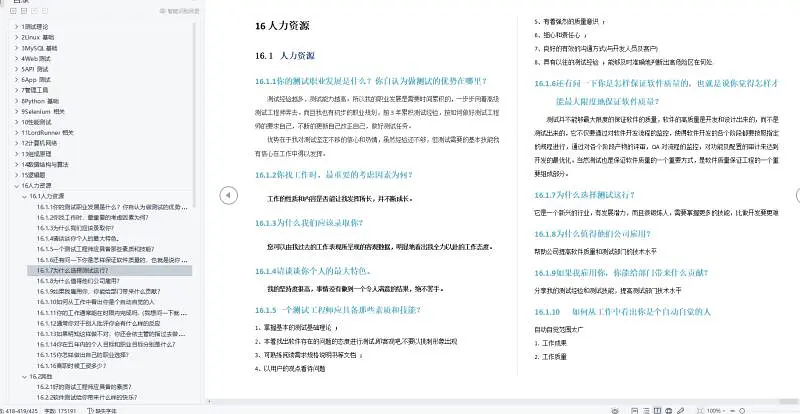Collapse the 16人力资源 chapter chevron
The image size is (800, 414).
[16, 185]
